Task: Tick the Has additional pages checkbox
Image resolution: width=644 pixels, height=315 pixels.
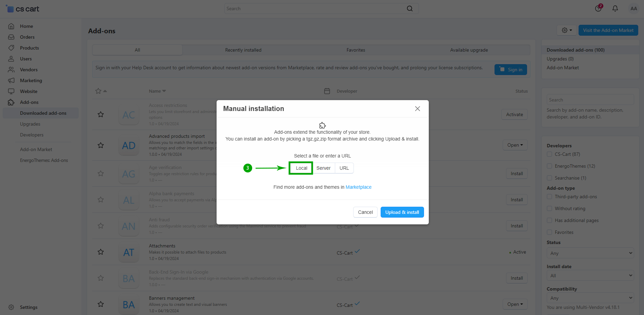Action: coord(549,220)
